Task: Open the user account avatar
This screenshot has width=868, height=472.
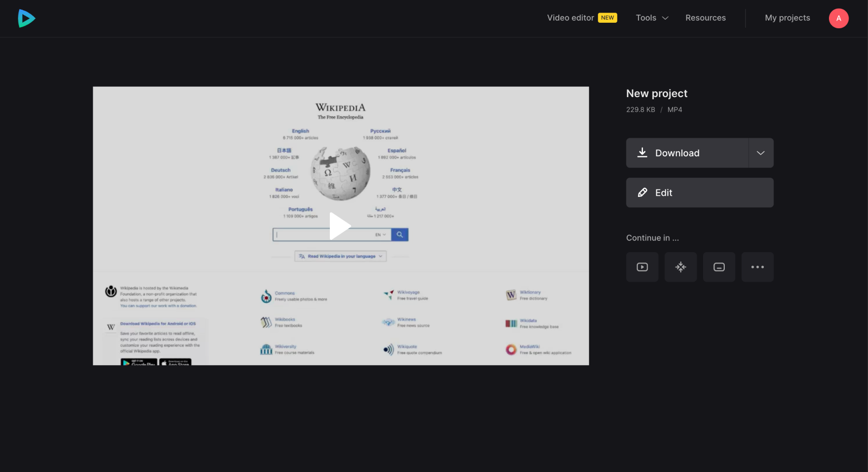Action: (x=838, y=18)
